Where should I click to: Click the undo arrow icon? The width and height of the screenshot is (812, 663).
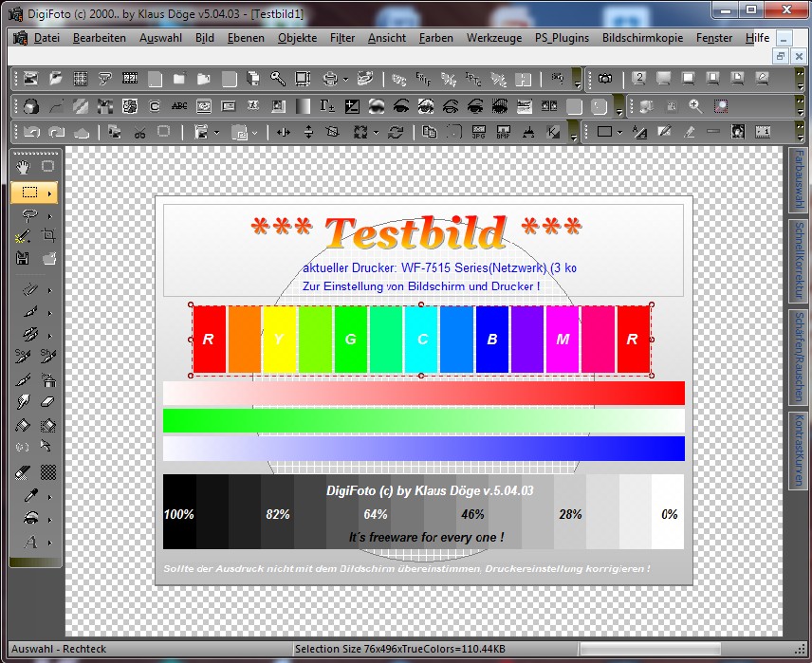click(31, 133)
